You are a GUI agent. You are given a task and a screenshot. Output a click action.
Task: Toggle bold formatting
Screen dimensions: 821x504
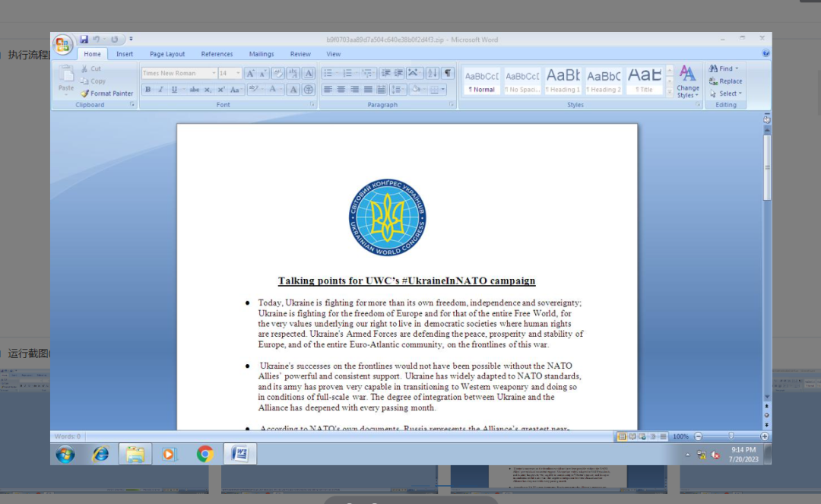tap(148, 90)
